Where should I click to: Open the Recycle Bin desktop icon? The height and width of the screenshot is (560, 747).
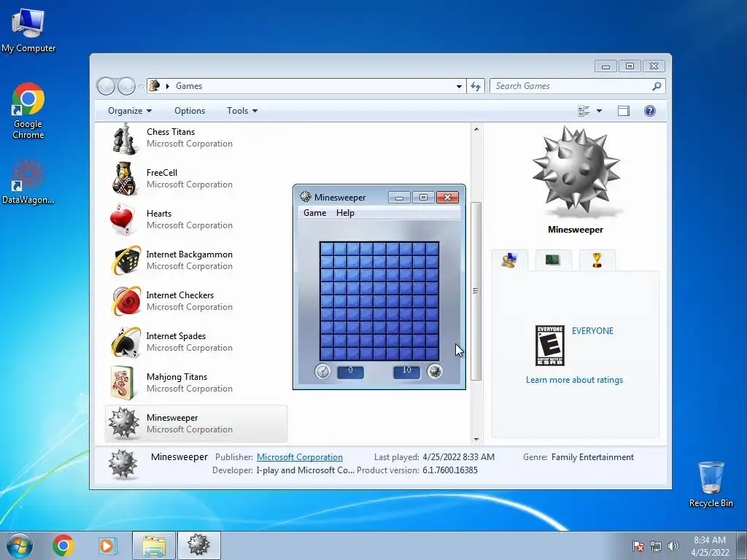click(711, 484)
